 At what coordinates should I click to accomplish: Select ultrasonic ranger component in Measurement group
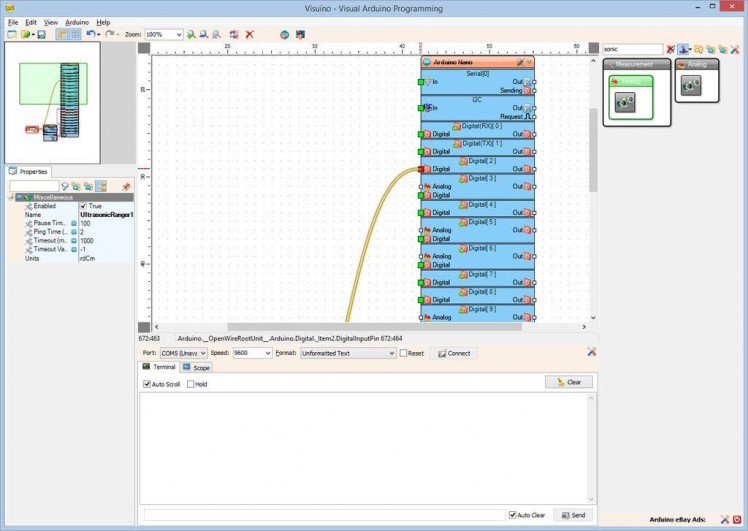(625, 102)
